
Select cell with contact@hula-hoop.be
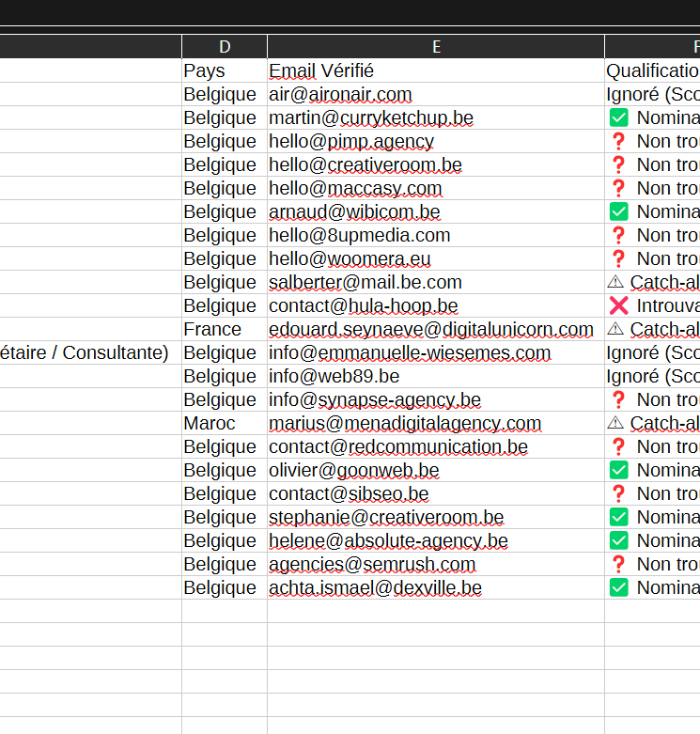(436, 305)
